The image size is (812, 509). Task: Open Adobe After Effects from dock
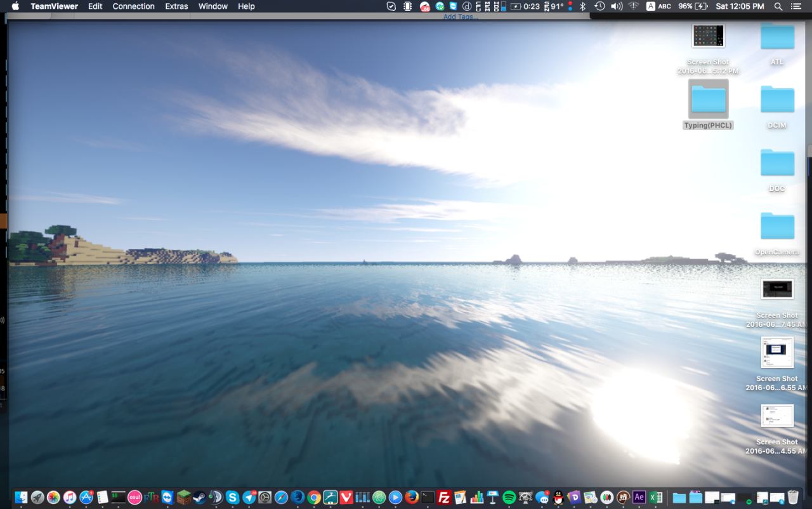[x=639, y=498]
